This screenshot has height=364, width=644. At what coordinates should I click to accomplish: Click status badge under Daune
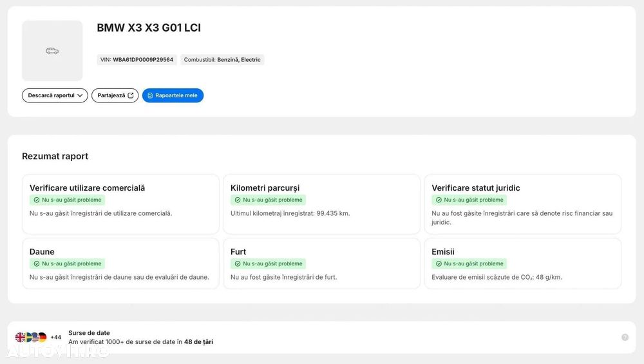[x=68, y=263]
